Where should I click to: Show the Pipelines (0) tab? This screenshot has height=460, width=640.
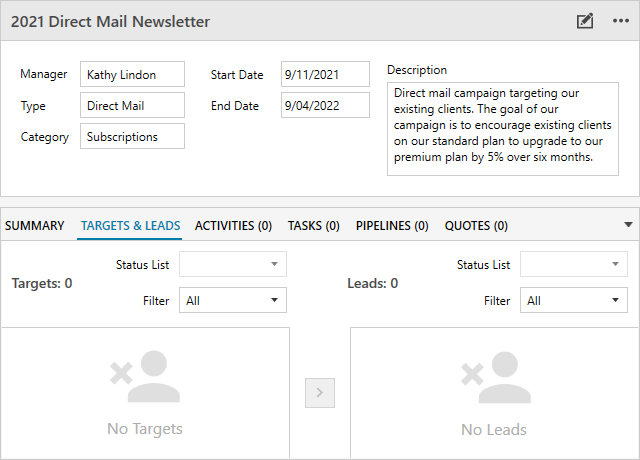point(392,226)
